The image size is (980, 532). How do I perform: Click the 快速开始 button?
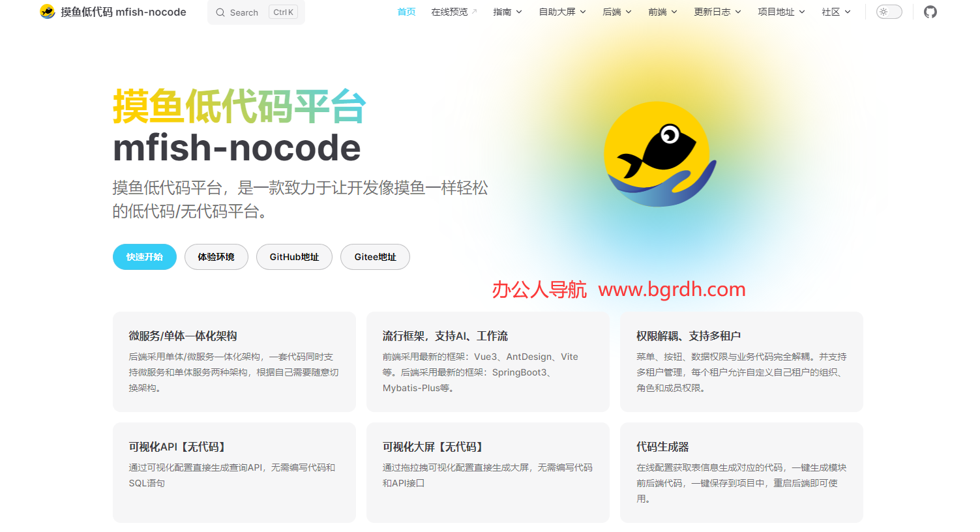coord(145,257)
